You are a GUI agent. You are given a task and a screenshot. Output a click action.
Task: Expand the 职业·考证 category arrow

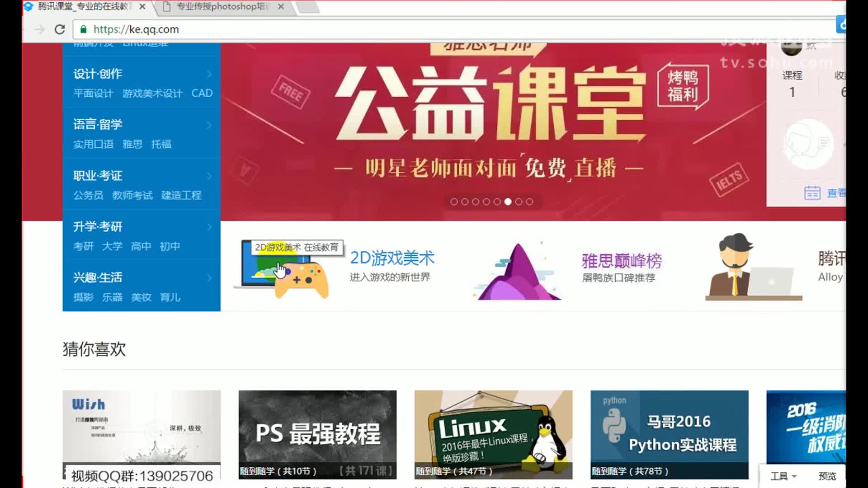coord(209,176)
